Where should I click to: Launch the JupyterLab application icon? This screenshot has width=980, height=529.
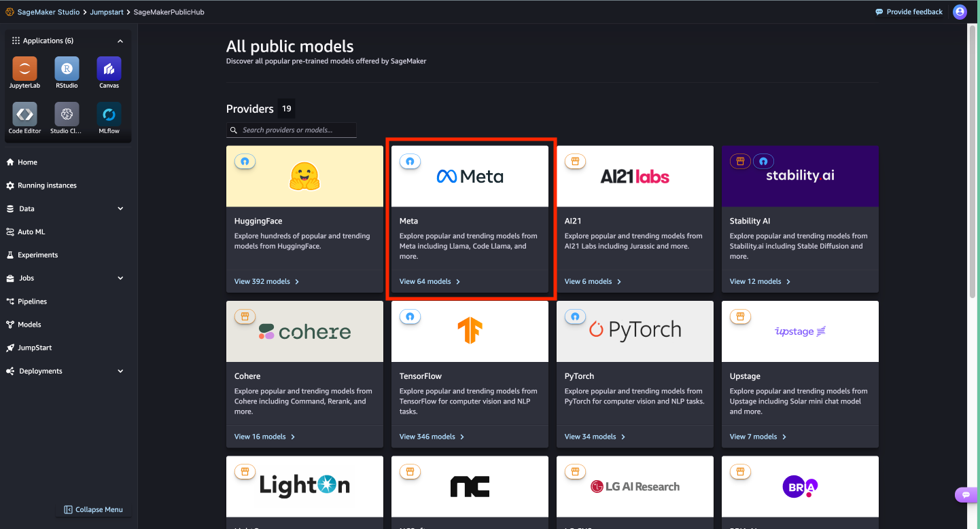point(24,69)
